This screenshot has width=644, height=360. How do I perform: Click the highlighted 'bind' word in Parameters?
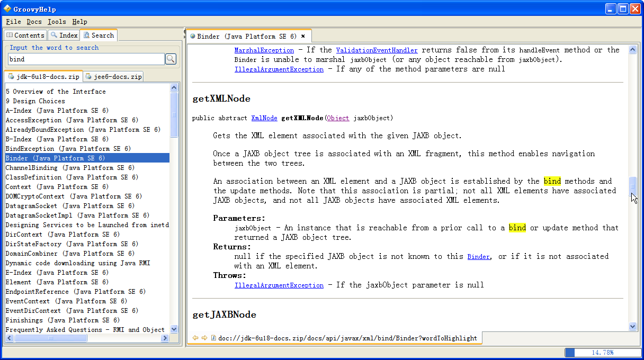[x=517, y=228]
